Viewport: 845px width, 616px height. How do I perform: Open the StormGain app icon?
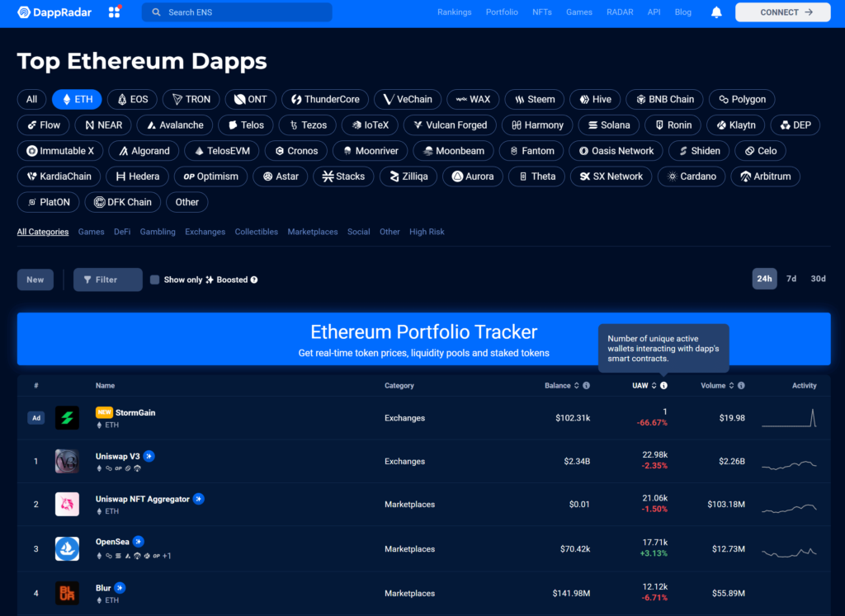pos(68,418)
